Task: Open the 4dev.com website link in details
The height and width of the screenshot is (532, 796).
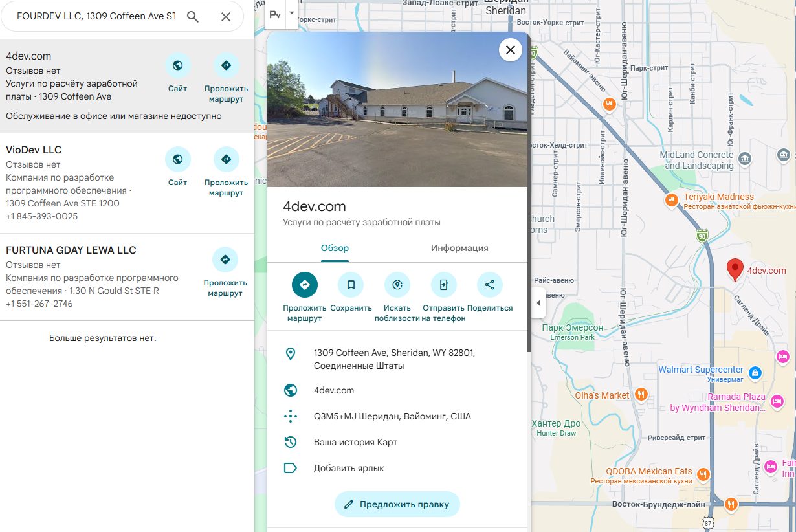Action: [x=334, y=390]
